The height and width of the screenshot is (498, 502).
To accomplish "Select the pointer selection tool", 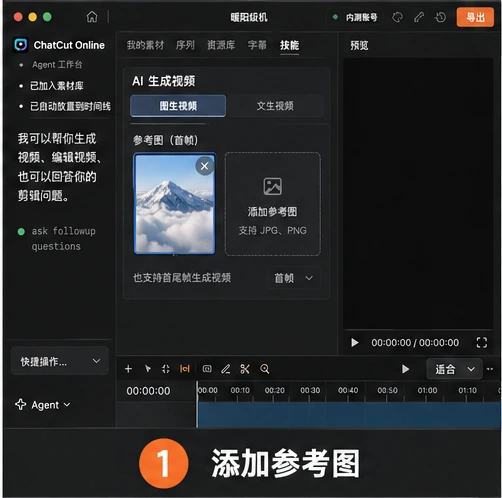I will coord(148,369).
